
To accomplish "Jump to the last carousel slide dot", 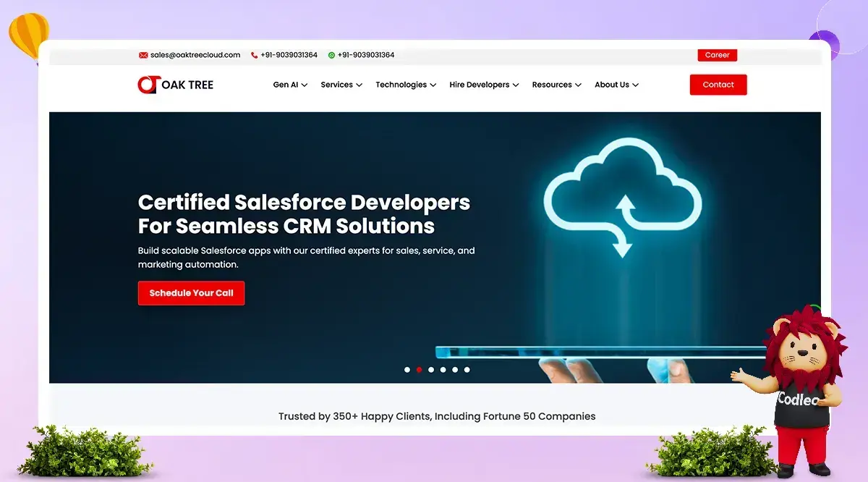I will 467,370.
